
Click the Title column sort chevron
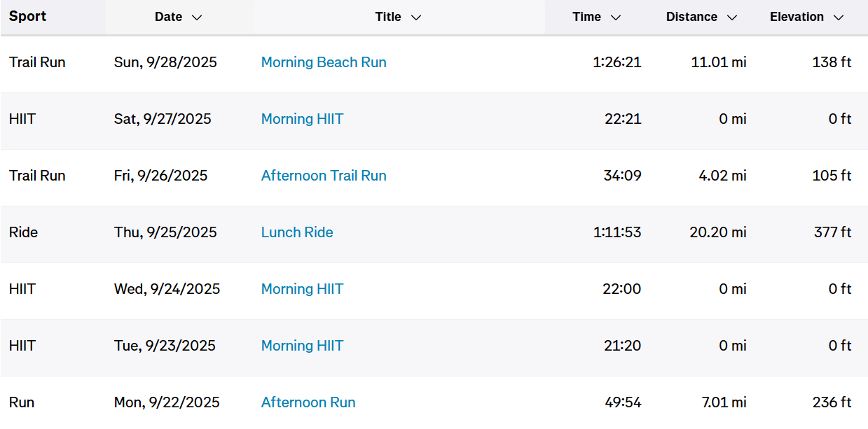click(416, 17)
